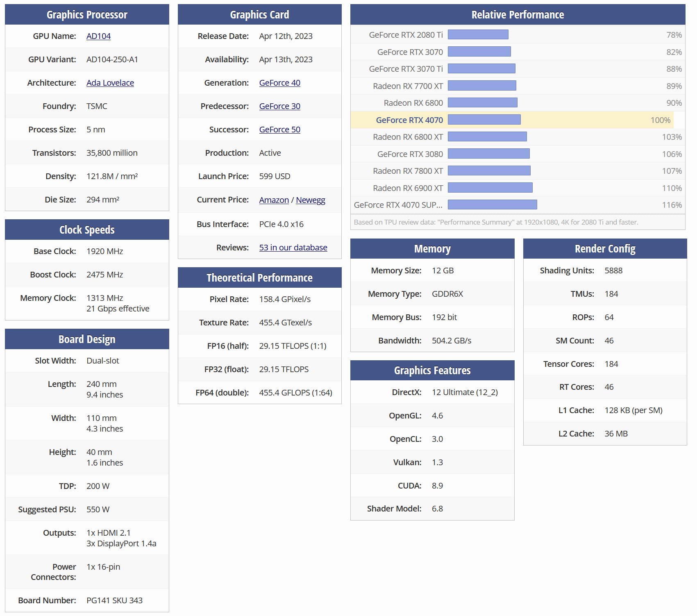Select Radeon RX 6800 XT row label

(x=408, y=137)
